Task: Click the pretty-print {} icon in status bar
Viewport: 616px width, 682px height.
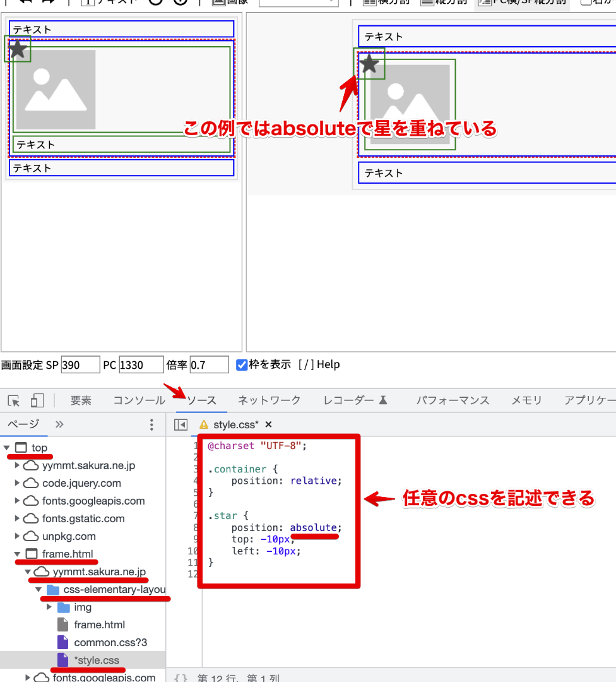Action: 181,678
